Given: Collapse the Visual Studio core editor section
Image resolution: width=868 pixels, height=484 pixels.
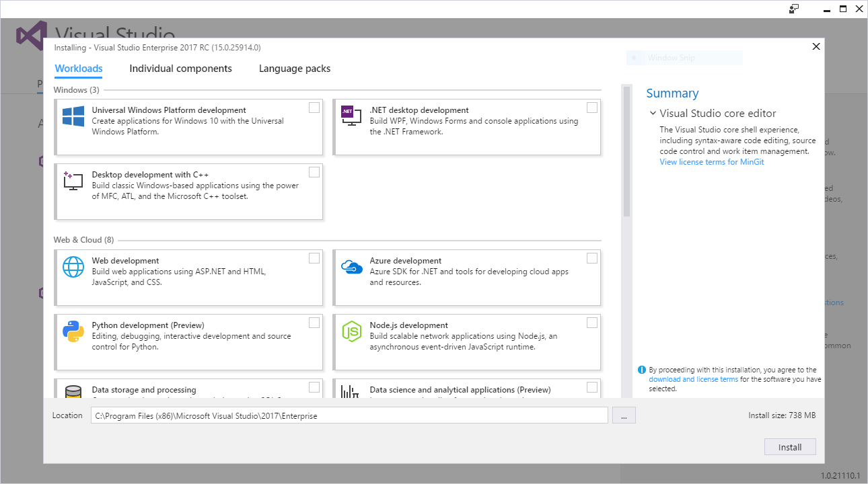Looking at the screenshot, I should click(x=653, y=114).
